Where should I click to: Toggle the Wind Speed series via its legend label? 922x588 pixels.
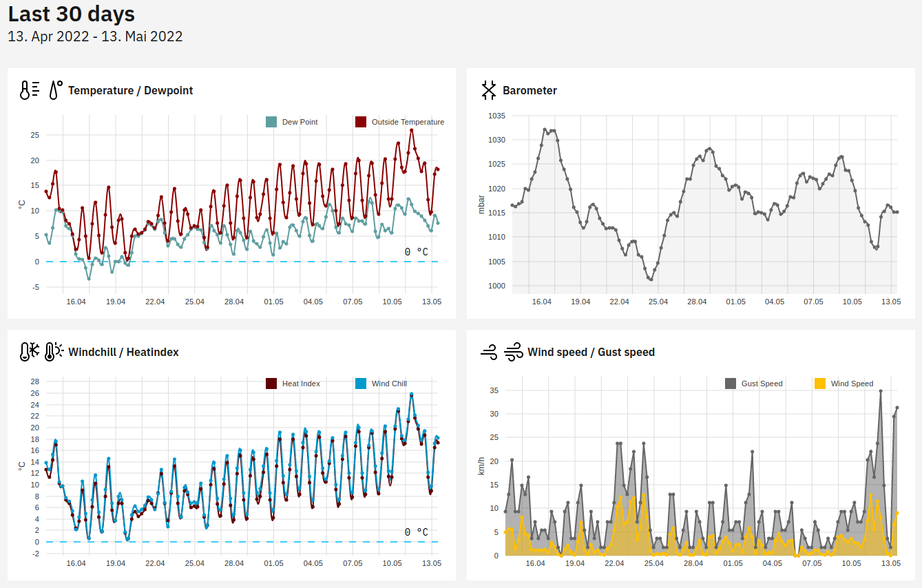(x=852, y=384)
